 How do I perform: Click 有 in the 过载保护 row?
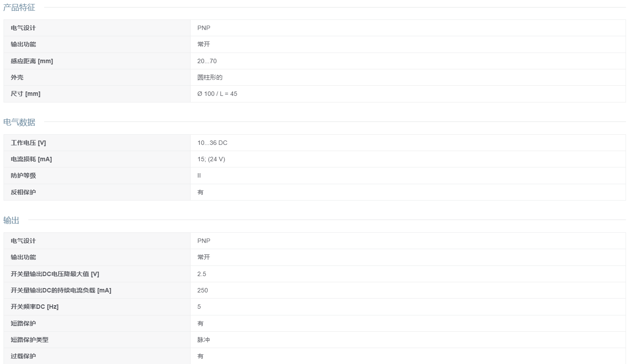click(x=201, y=356)
